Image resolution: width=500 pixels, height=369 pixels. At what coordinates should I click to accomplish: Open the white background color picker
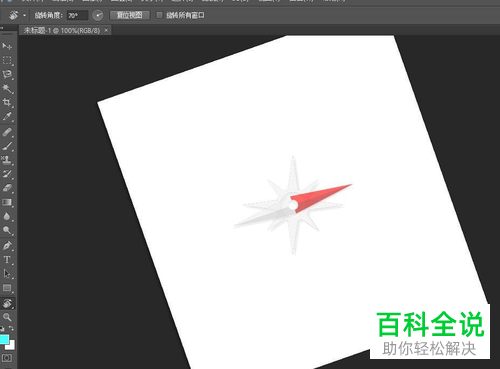[12, 346]
